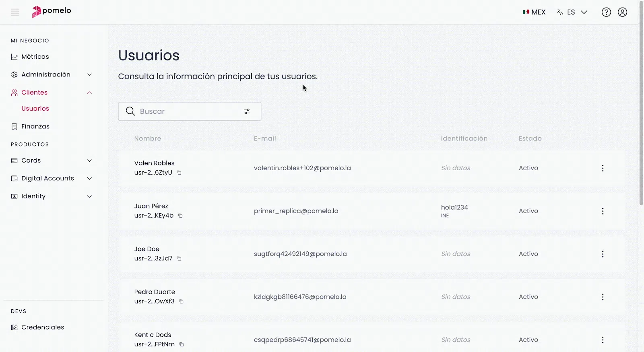644x352 pixels.
Task: Copy user ID for Juan Pérez
Action: (x=181, y=216)
